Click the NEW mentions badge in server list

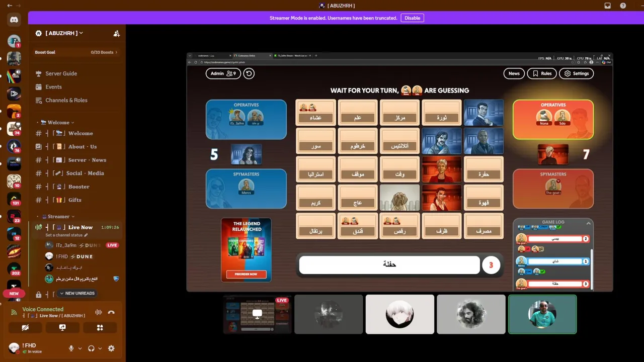(14, 294)
